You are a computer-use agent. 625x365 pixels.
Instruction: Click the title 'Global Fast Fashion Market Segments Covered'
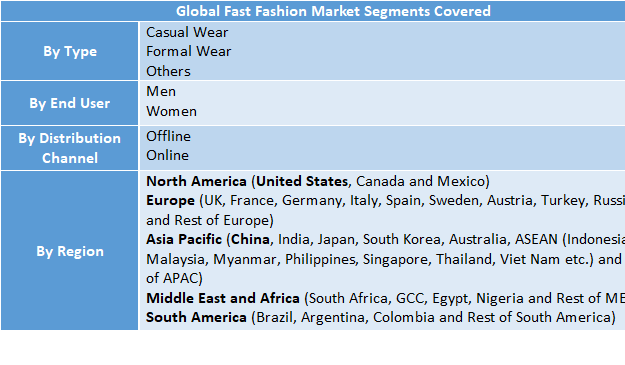tap(333, 11)
